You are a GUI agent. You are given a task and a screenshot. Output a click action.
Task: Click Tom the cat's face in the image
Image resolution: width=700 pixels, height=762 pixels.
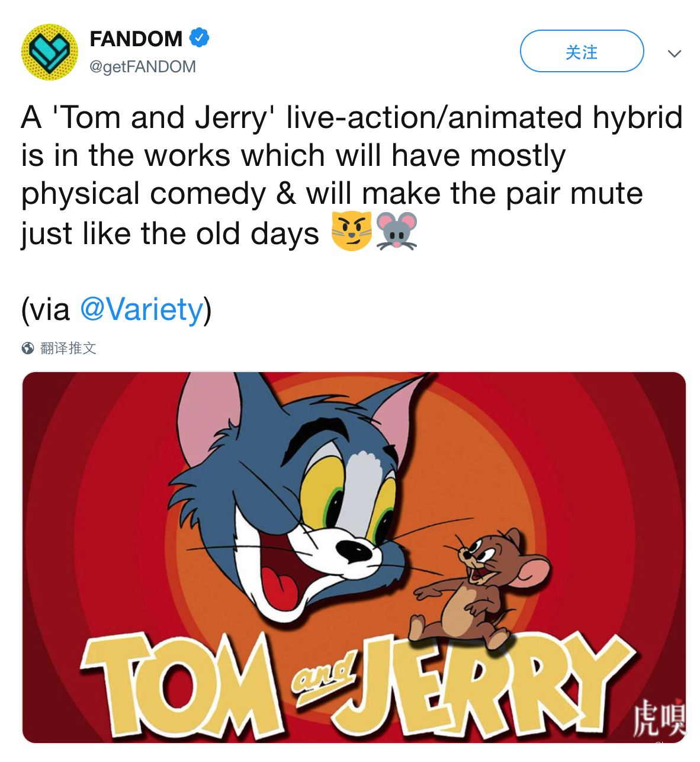tap(320, 504)
